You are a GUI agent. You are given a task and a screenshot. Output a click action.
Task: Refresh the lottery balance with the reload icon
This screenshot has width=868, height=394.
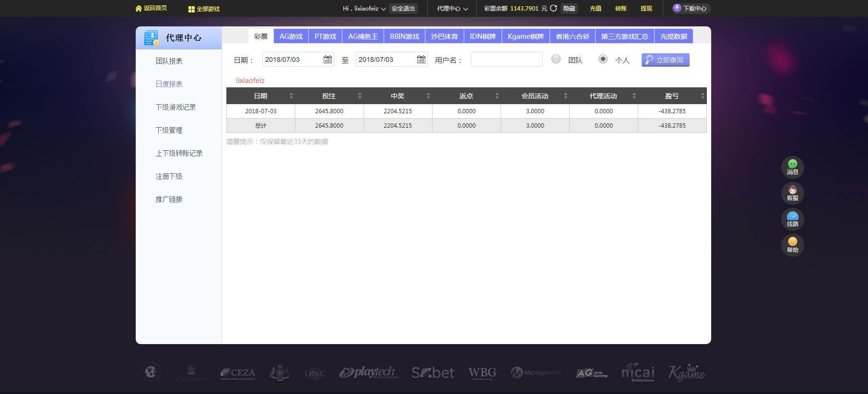point(553,8)
